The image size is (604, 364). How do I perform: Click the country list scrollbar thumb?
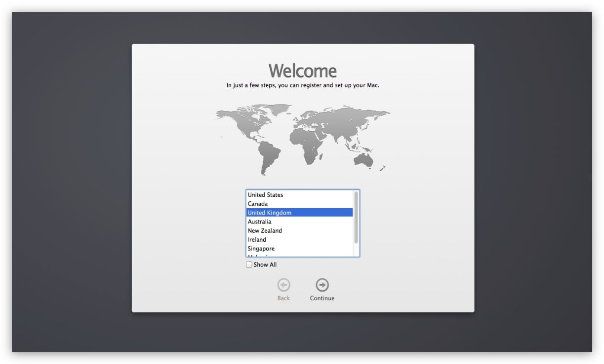[356, 217]
